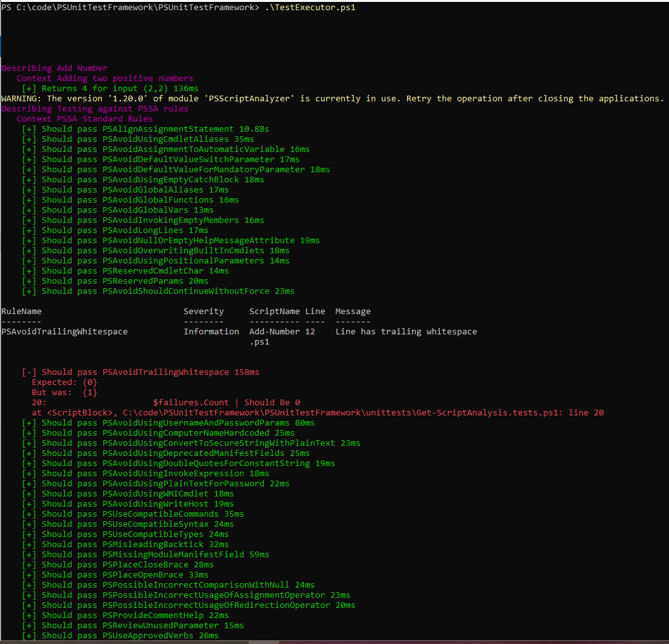The width and height of the screenshot is (669, 644).
Task: Select the PSAvoidUsingWriteHost test result
Action: (x=127, y=503)
